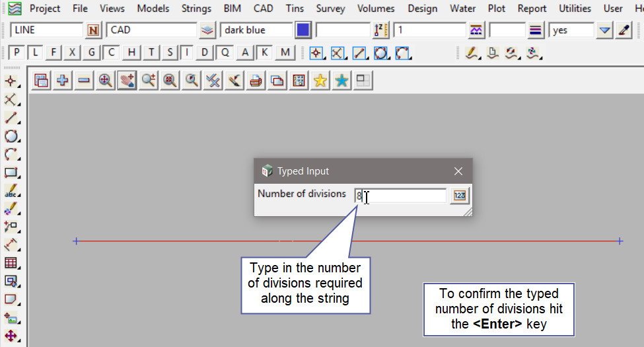Open the model chooser next to CAD field
Viewport: 644px width, 347px height.
(x=207, y=30)
